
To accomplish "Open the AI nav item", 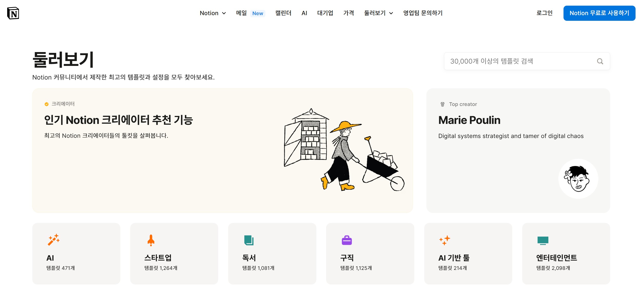I will click(x=304, y=13).
